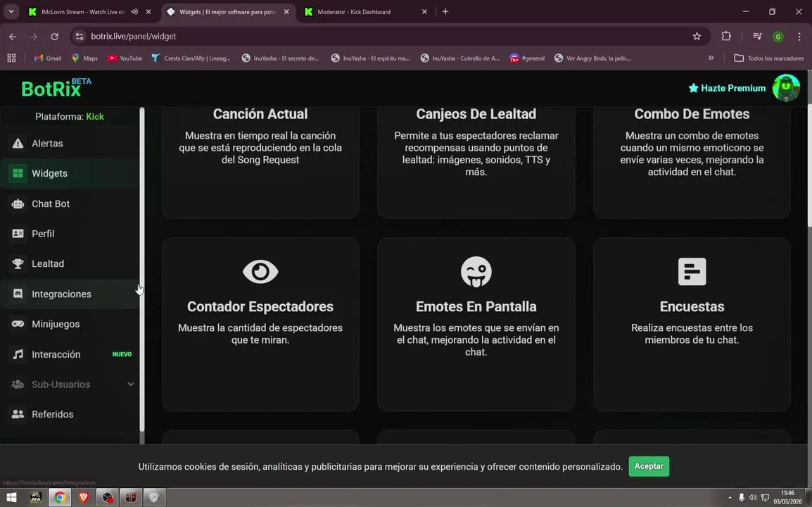Click the eye icon of Contador Espectadores
Screen dimensions: 812x507
(260, 272)
